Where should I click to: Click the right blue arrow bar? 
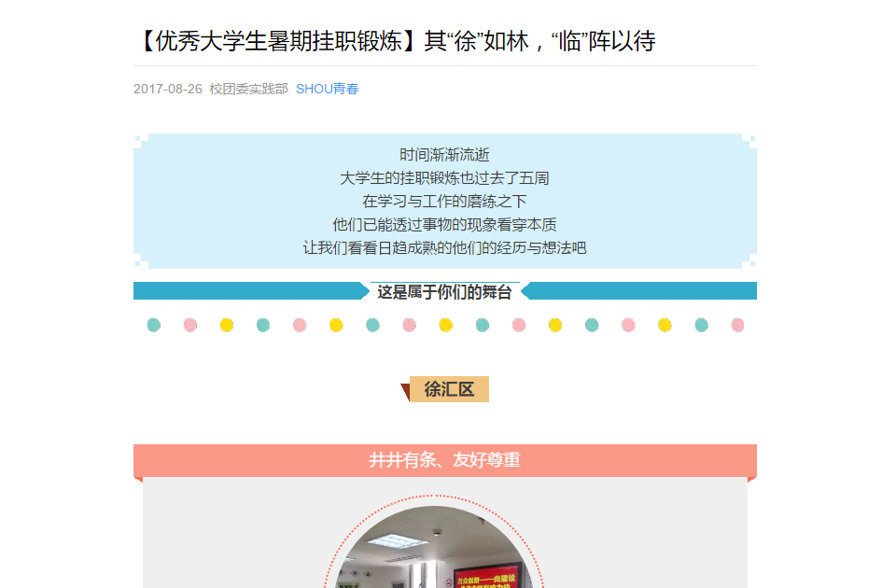(638, 291)
